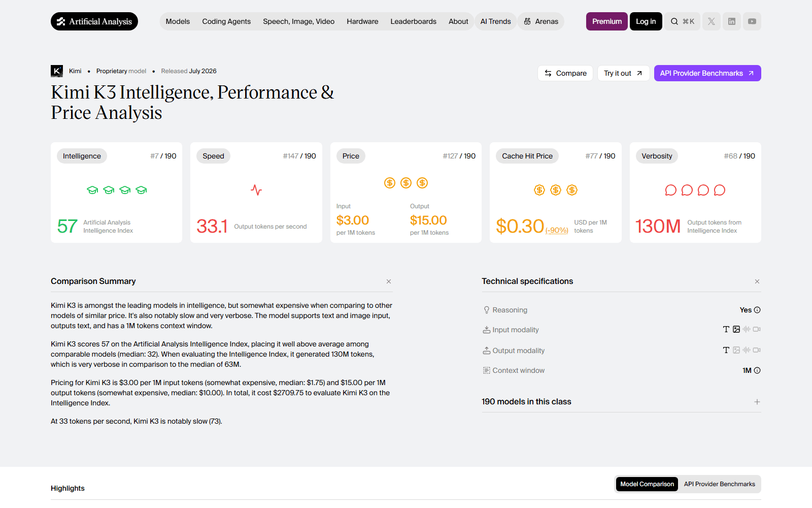This screenshot has height=508, width=812.
Task: Click the info icon next to 1M context window
Action: [x=757, y=370]
